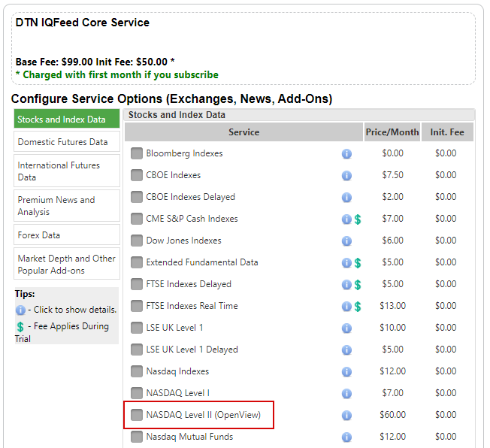Select the Forex Data tab
Viewport: 490px width, 448px height.
67,235
